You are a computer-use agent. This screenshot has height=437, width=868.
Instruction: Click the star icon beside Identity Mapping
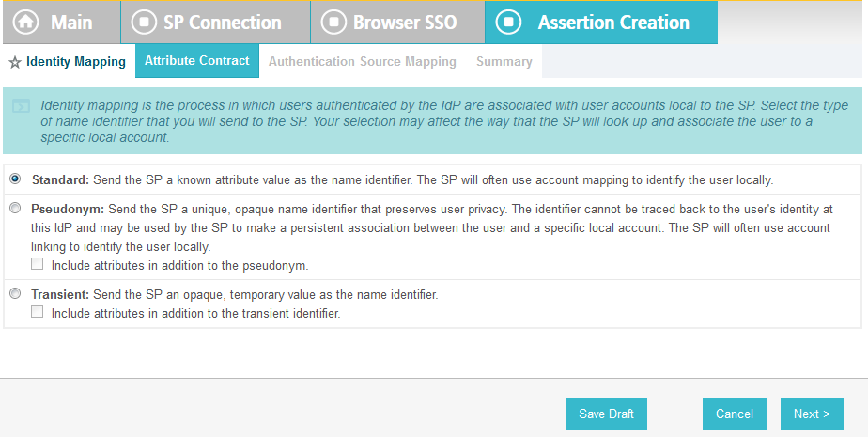point(15,62)
